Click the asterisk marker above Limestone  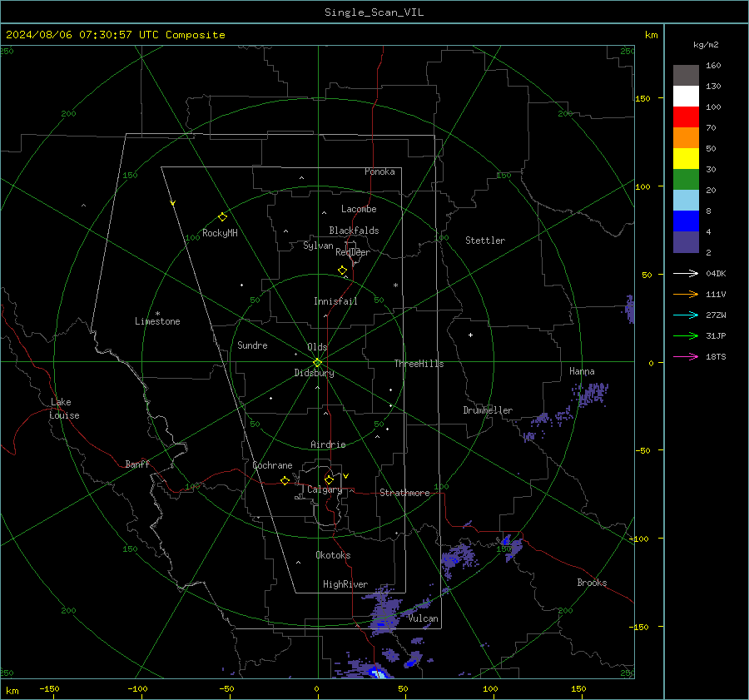pyautogui.click(x=157, y=314)
